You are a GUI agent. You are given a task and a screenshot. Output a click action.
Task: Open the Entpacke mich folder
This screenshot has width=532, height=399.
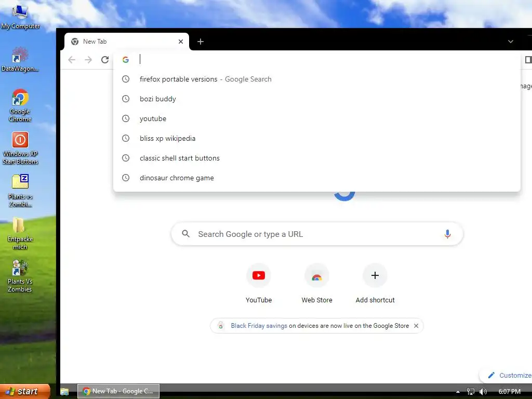coord(20,233)
